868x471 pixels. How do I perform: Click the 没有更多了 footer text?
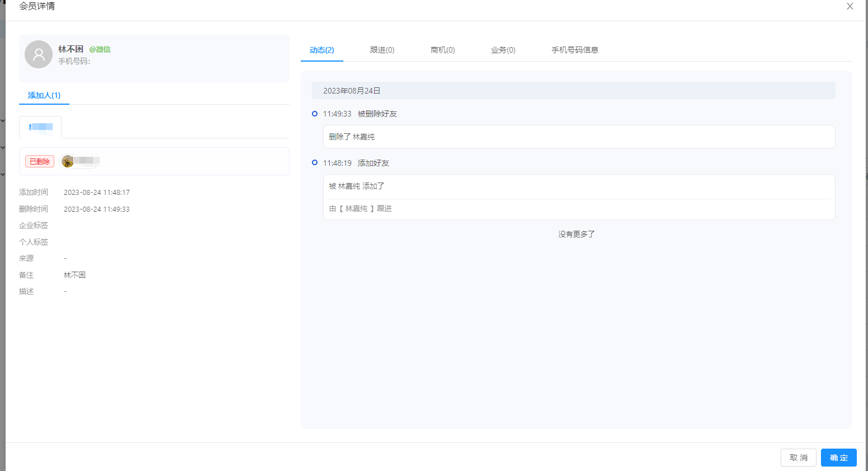pos(576,234)
